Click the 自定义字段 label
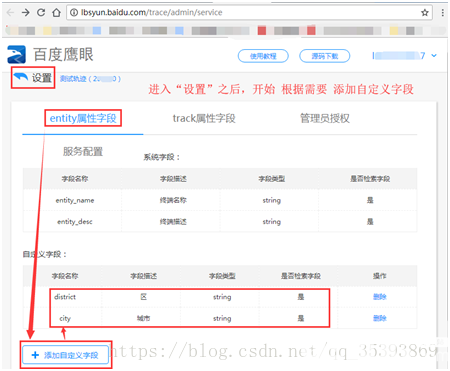The height and width of the screenshot is (371, 450). click(x=45, y=254)
